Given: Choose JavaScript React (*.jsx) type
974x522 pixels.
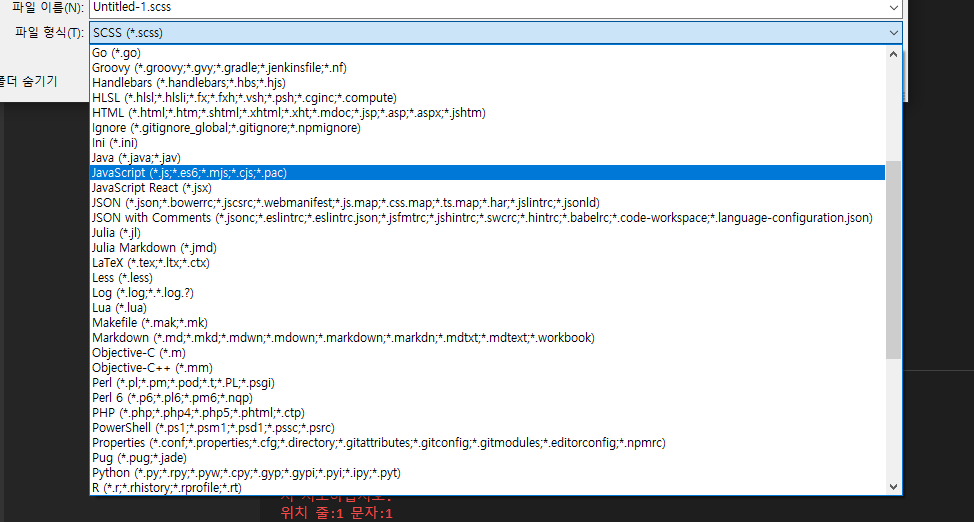Looking at the screenshot, I should click(x=488, y=188).
